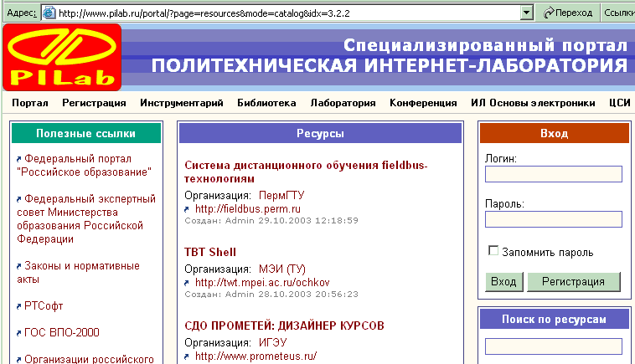
Task: Open the ИГЭУ organization link
Action: pyautogui.click(x=272, y=342)
